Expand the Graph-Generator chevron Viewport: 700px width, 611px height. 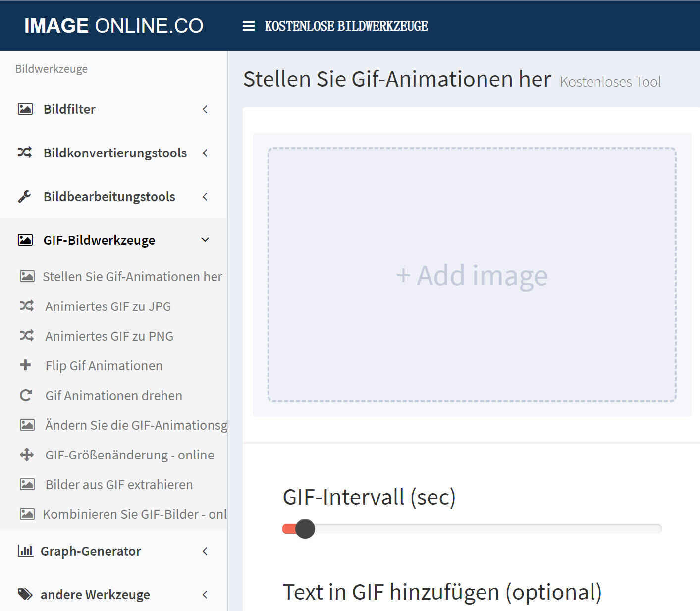[x=205, y=551]
